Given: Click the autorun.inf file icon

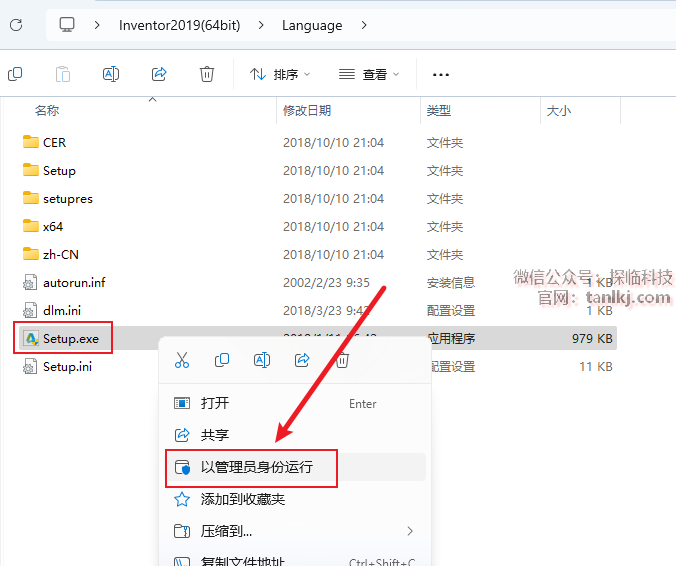Looking at the screenshot, I should click(x=30, y=283).
